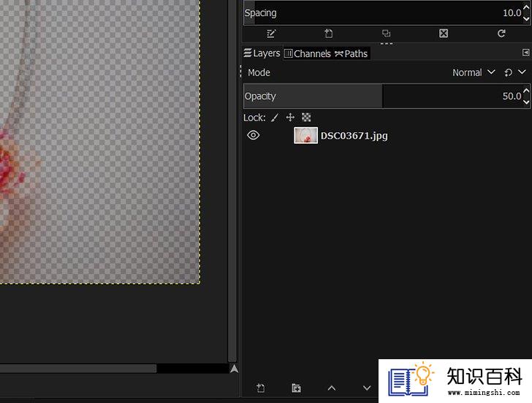Open the tab configuration menu
The image size is (532, 403).
pyautogui.click(x=525, y=53)
